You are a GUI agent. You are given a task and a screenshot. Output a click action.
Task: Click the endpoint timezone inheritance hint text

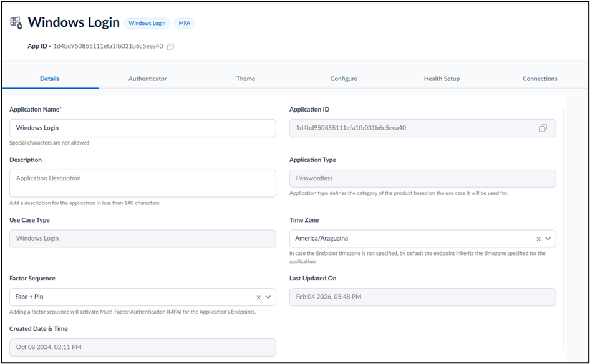pos(417,257)
